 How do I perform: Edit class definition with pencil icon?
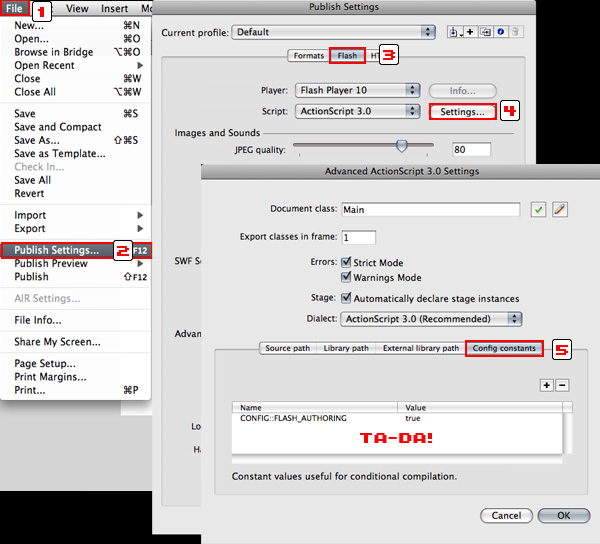point(560,209)
